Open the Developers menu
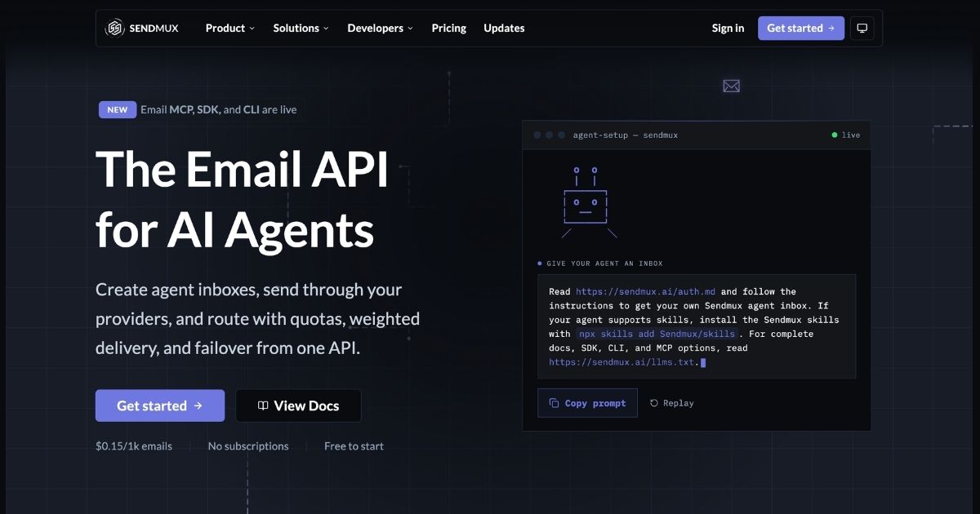 (380, 28)
